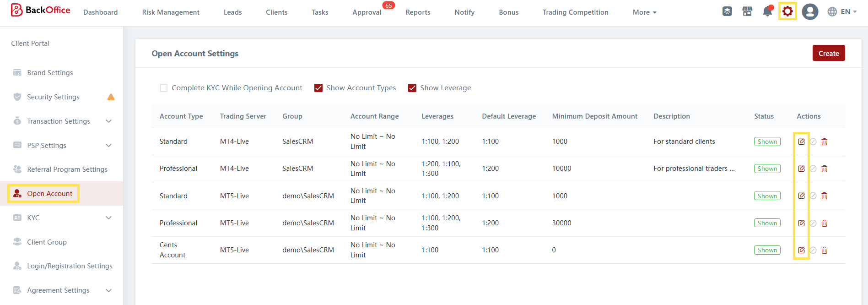868x305 pixels.
Task: Go to the Approval tab
Action: [x=367, y=12]
